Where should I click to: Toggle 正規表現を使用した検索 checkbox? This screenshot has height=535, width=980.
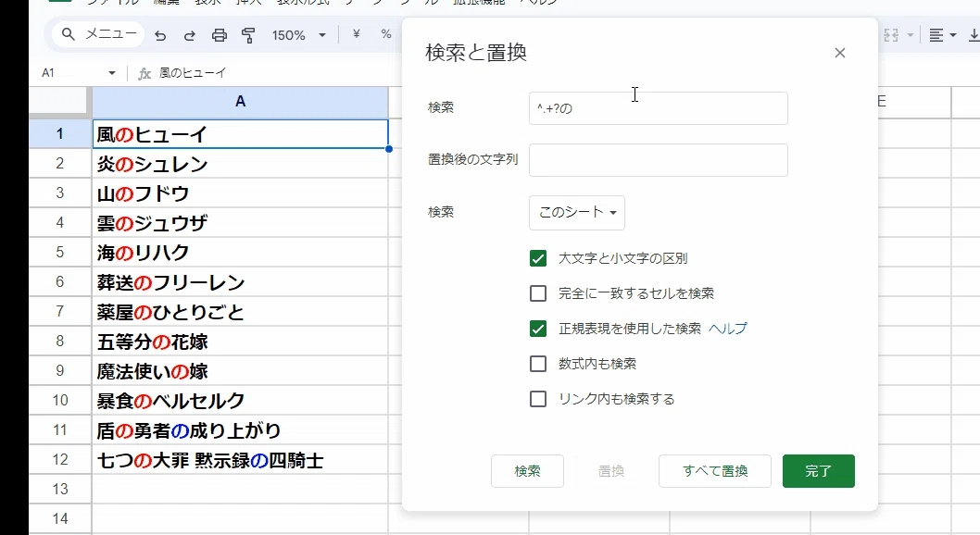click(538, 329)
